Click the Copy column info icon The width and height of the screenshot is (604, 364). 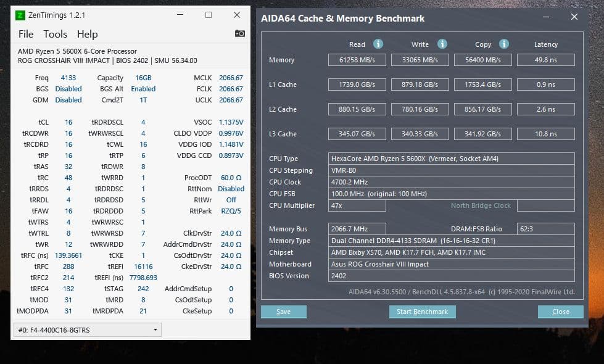point(504,44)
